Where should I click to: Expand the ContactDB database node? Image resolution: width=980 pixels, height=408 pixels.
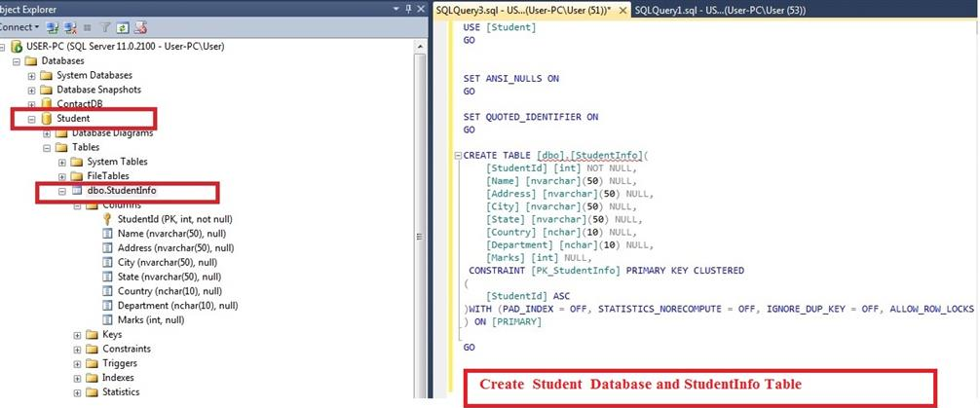32,104
